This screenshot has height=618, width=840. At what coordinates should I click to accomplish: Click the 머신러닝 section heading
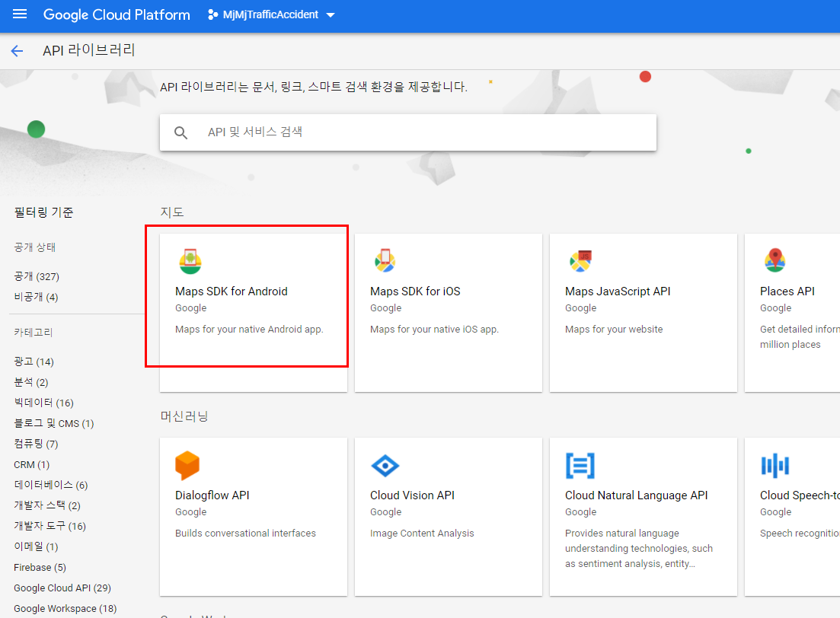click(184, 416)
